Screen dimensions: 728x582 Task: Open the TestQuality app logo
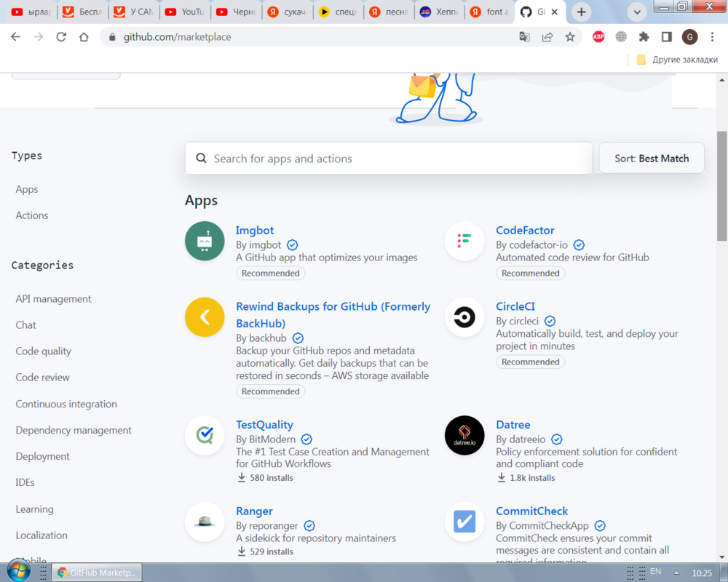[205, 435]
